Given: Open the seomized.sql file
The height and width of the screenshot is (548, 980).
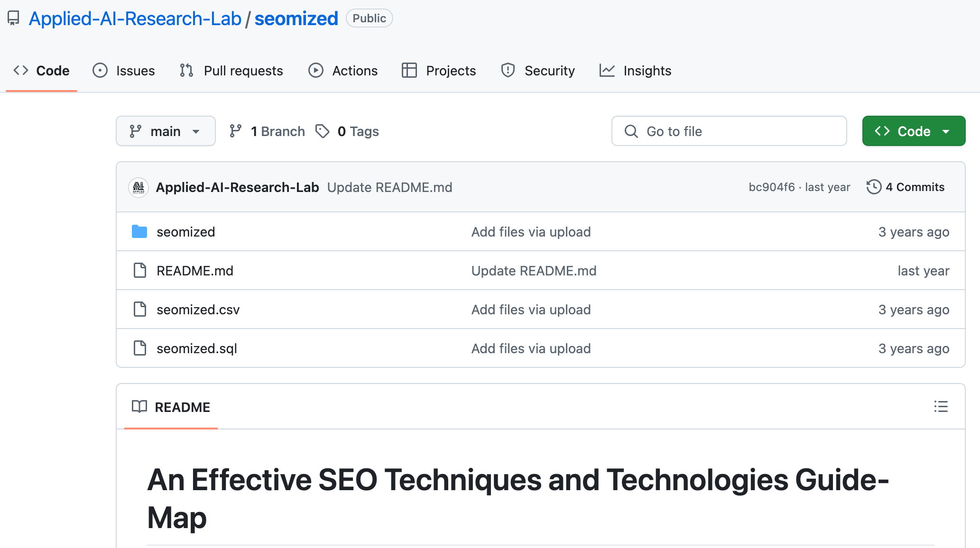Looking at the screenshot, I should [x=197, y=348].
